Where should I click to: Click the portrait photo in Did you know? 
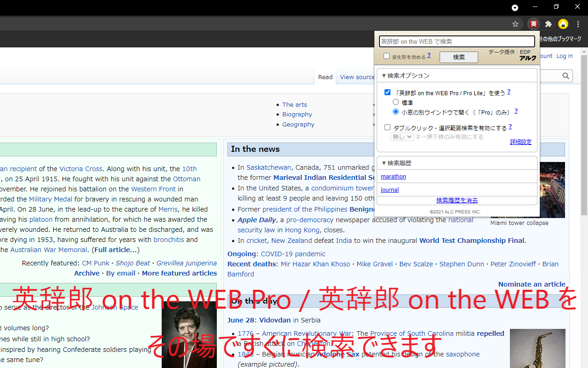(x=189, y=334)
